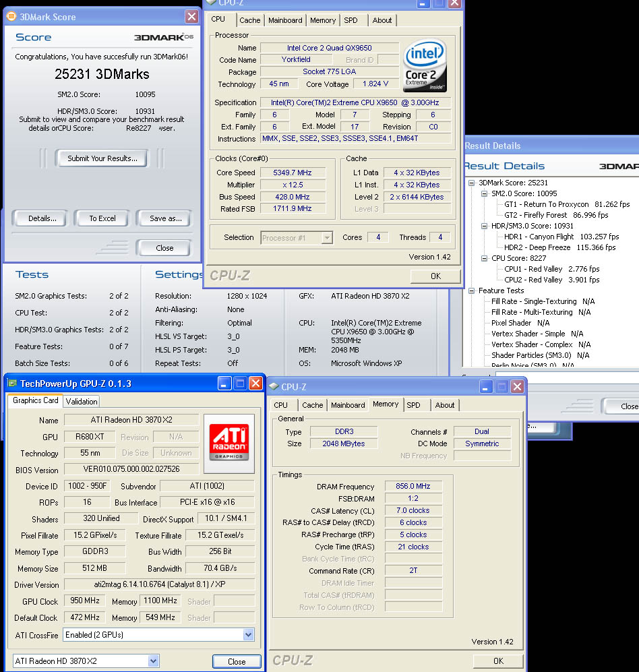The image size is (639, 672).
Task: Click the GPU-Z title bar icon
Action: point(12,383)
